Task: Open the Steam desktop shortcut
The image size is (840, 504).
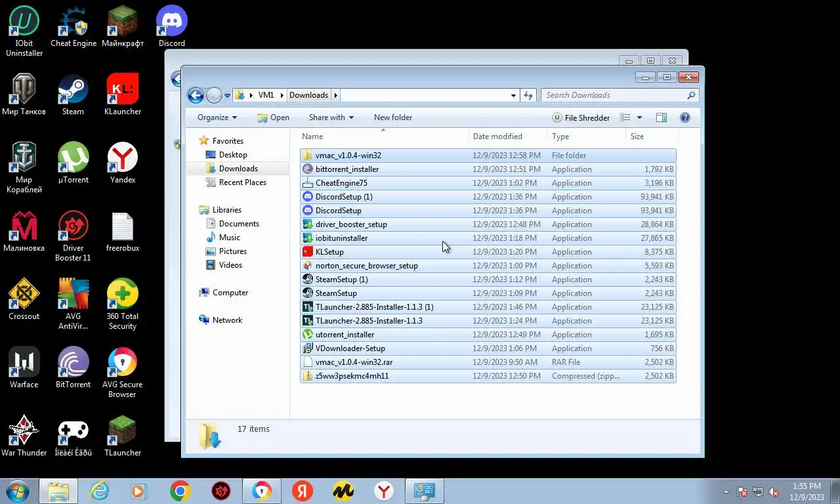Action: (73, 95)
